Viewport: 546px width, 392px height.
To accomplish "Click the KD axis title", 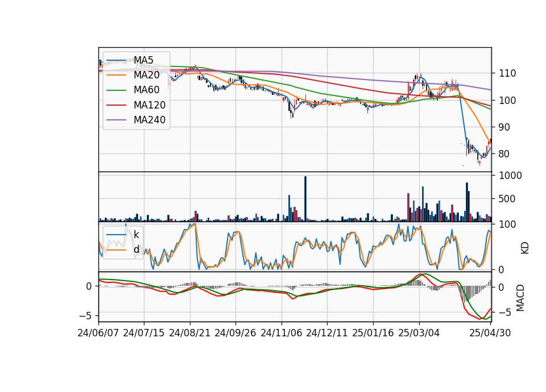I will tap(525, 248).
